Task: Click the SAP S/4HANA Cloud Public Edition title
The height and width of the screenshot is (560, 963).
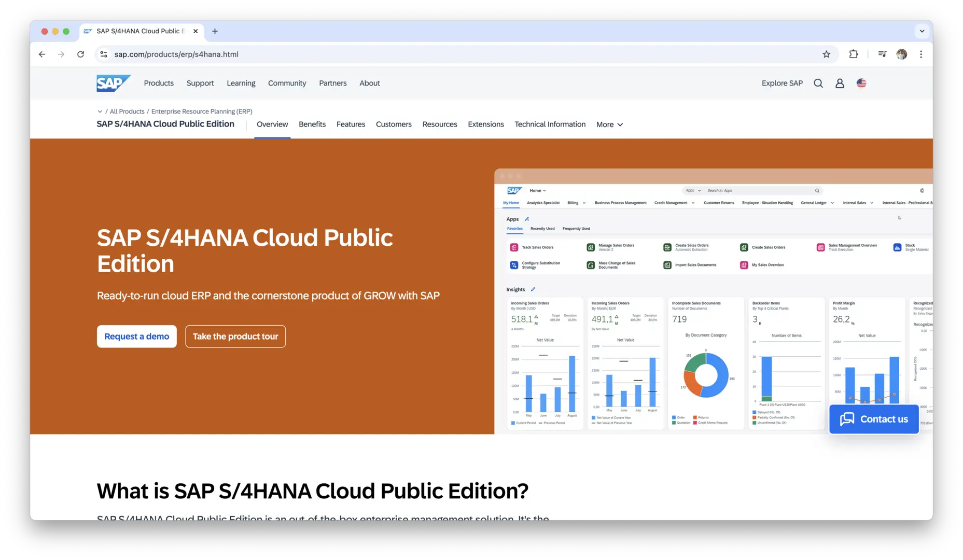Action: click(245, 251)
